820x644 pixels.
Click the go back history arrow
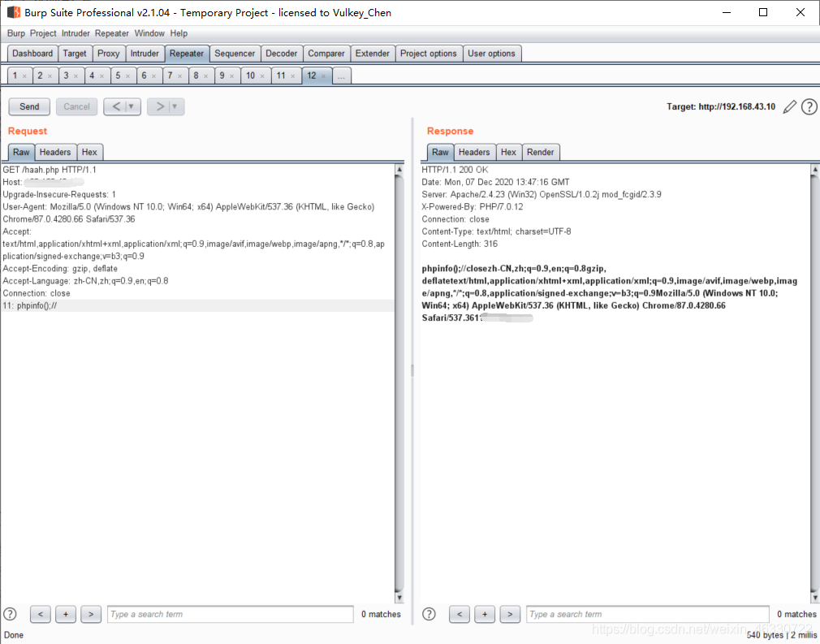[115, 106]
